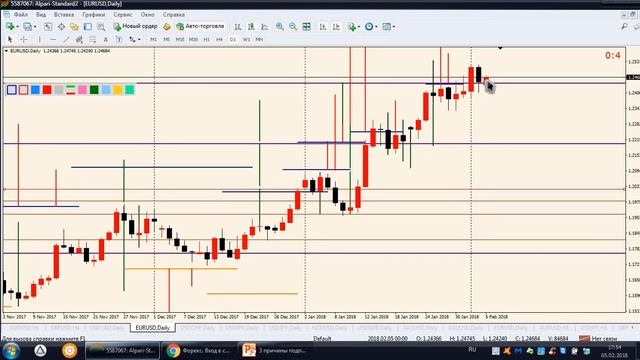Expand the Templates dropdown arrow
Viewport: 640px width, 360px height.
pyautogui.click(x=393, y=27)
